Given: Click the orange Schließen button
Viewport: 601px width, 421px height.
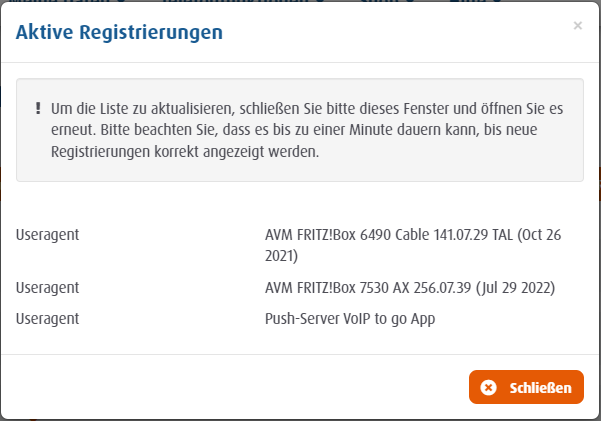Looking at the screenshot, I should [526, 387].
